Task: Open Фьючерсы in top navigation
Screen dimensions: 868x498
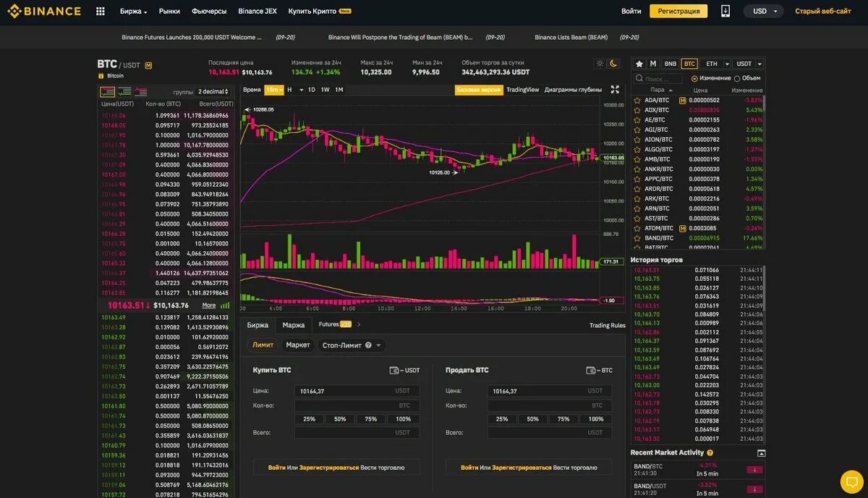Action: coord(209,11)
